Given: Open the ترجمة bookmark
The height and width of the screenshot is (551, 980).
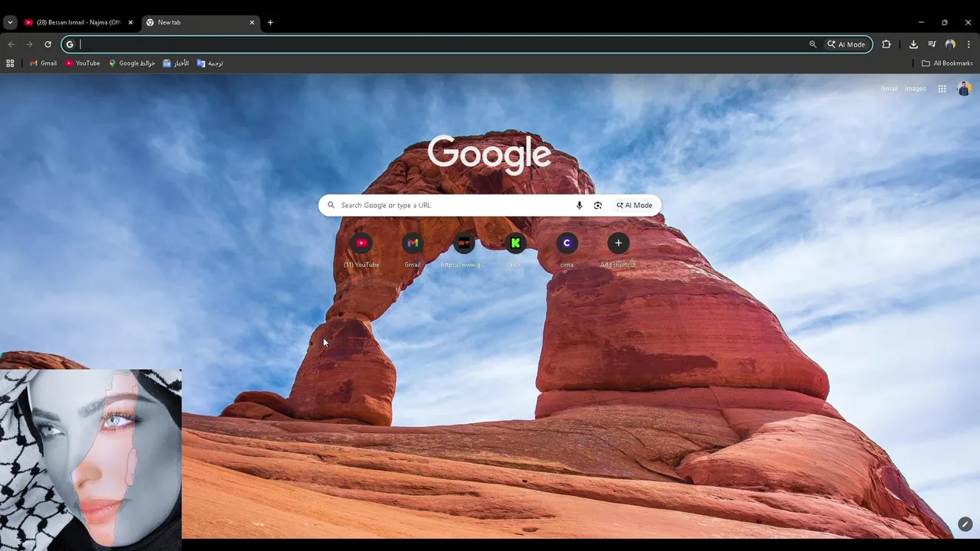Looking at the screenshot, I should click(x=210, y=64).
